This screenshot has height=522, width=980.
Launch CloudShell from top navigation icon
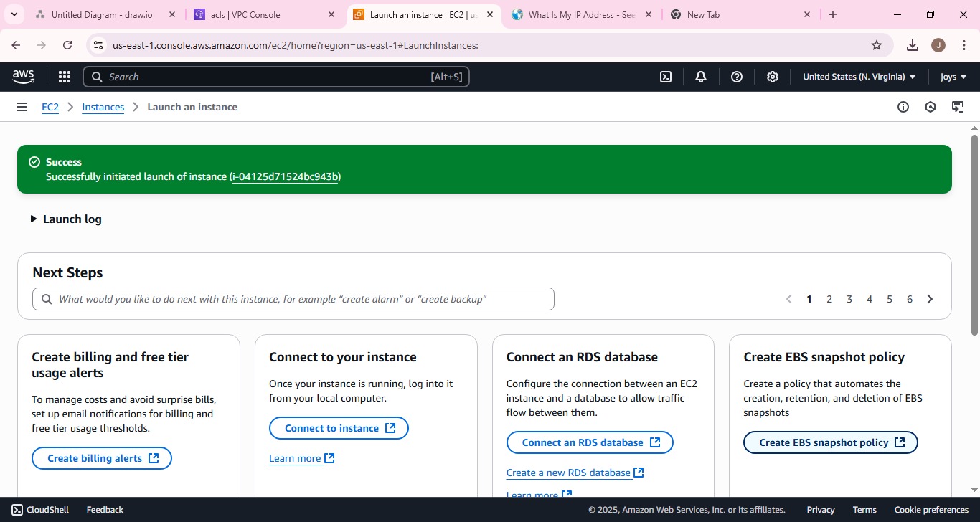(666, 77)
